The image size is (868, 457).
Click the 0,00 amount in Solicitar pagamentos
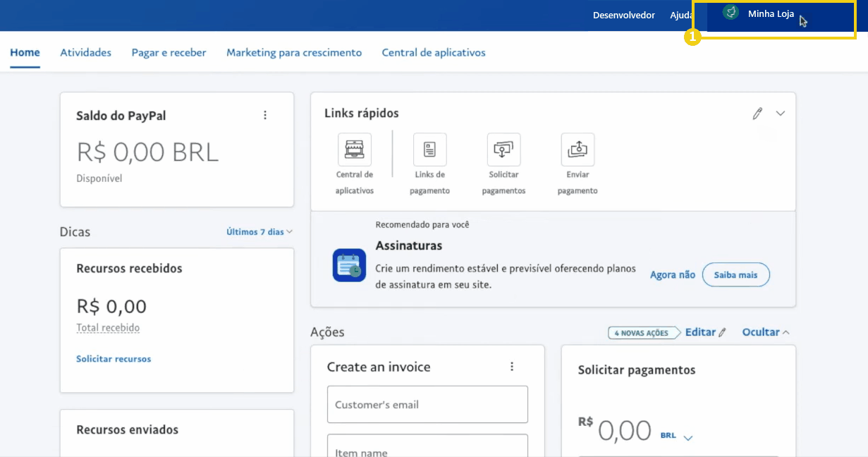[x=625, y=430]
